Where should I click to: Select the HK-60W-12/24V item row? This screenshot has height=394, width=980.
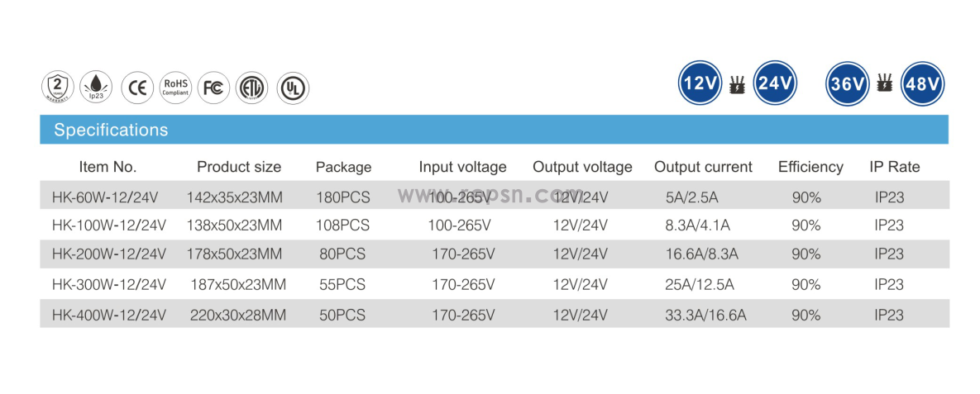[x=495, y=196]
